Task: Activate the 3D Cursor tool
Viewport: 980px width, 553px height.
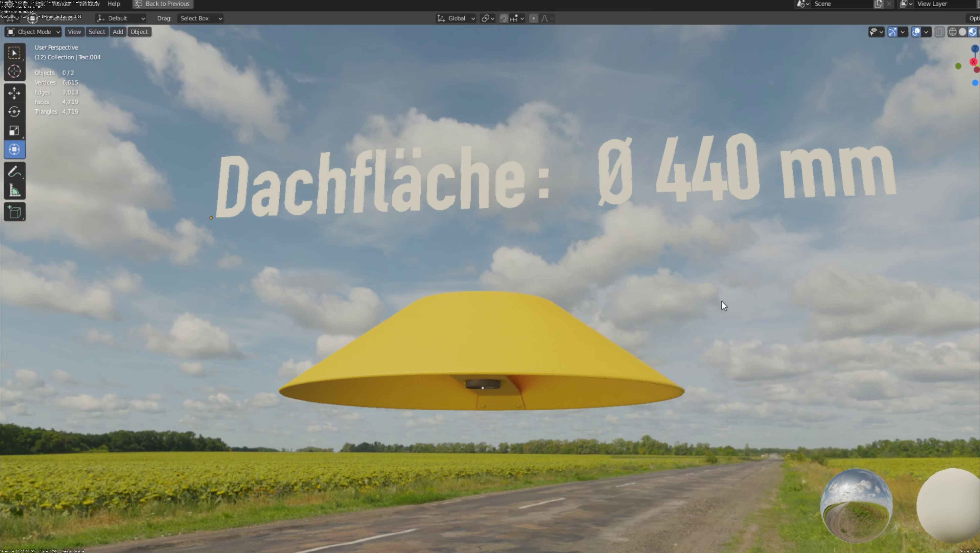Action: [14, 71]
